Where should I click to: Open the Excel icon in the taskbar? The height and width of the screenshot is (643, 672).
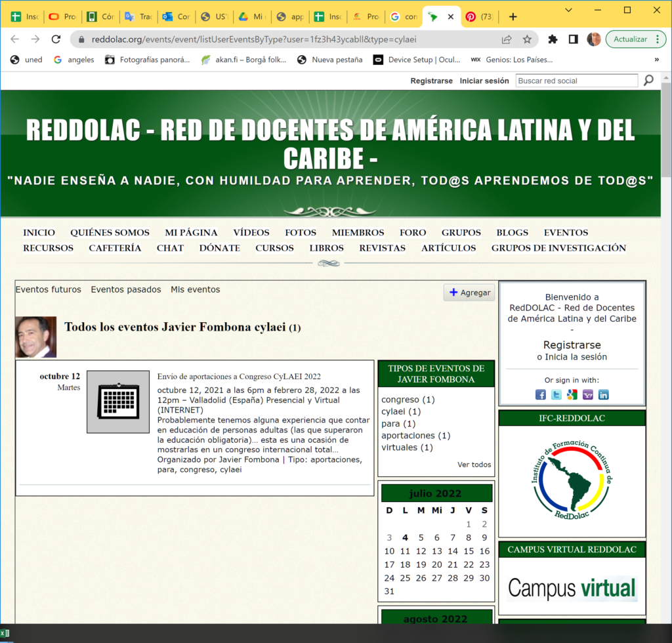tap(5, 633)
